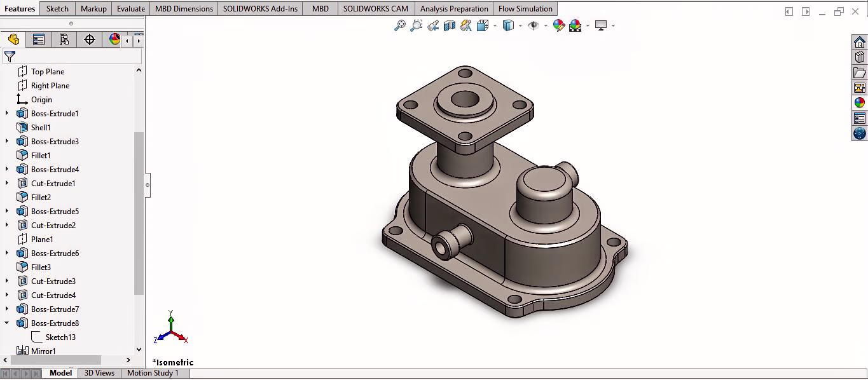
Task: Open the ConfigurationManager tab icon
Action: click(64, 39)
